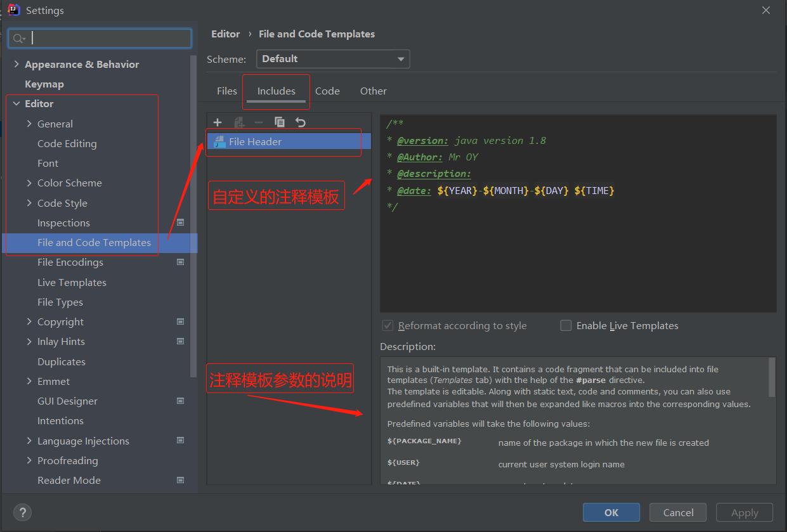Click the Reset to Default revert icon

pyautogui.click(x=301, y=122)
